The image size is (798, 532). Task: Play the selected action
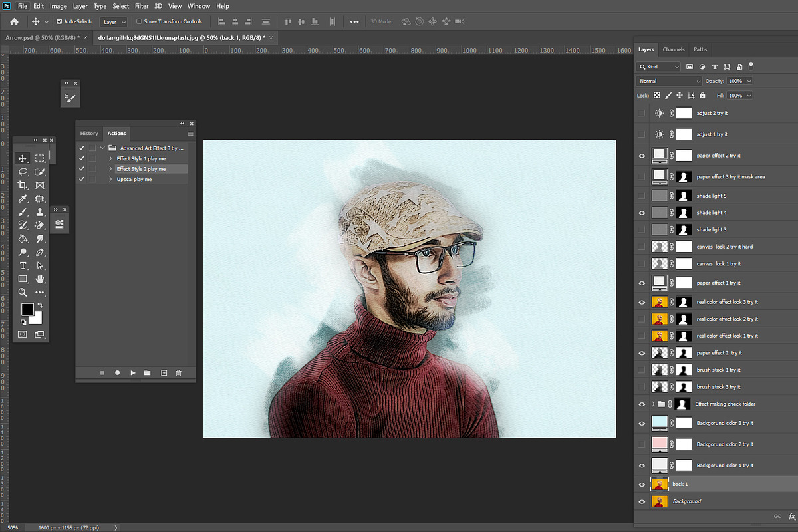[133, 373]
